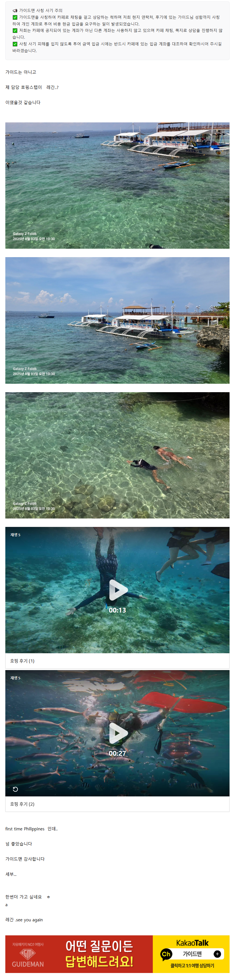Click the GUIDEMAN diamond logo on banner
Image resolution: width=236 pixels, height=980 pixels.
[x=28, y=953]
